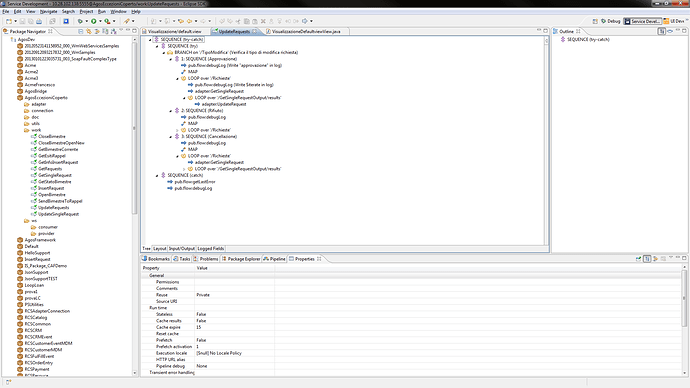Collapse the SEQUENCE (catch) node
Viewport: 690px width, 388px height.
point(157,175)
